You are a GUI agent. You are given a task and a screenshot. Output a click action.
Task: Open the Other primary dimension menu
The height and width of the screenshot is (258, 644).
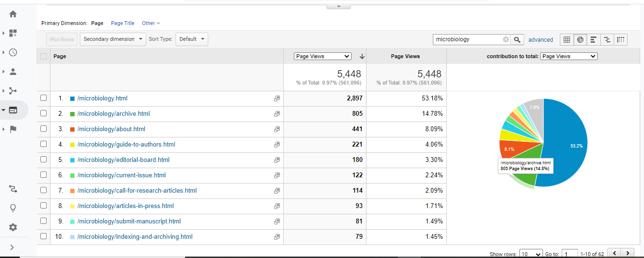coord(151,23)
